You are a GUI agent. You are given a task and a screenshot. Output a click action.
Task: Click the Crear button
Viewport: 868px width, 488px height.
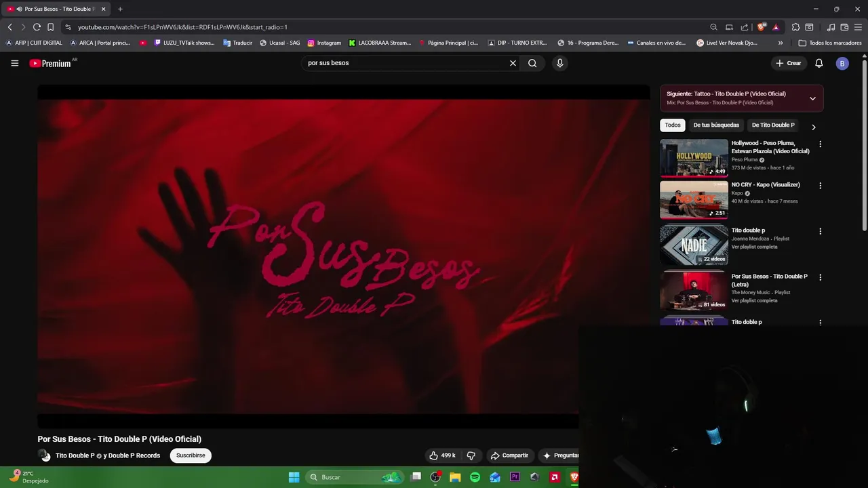pyautogui.click(x=789, y=63)
